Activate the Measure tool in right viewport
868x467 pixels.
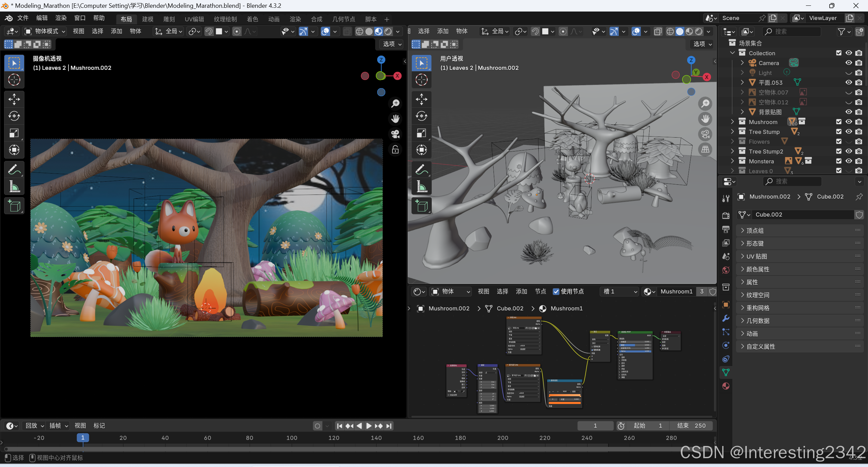coord(421,186)
